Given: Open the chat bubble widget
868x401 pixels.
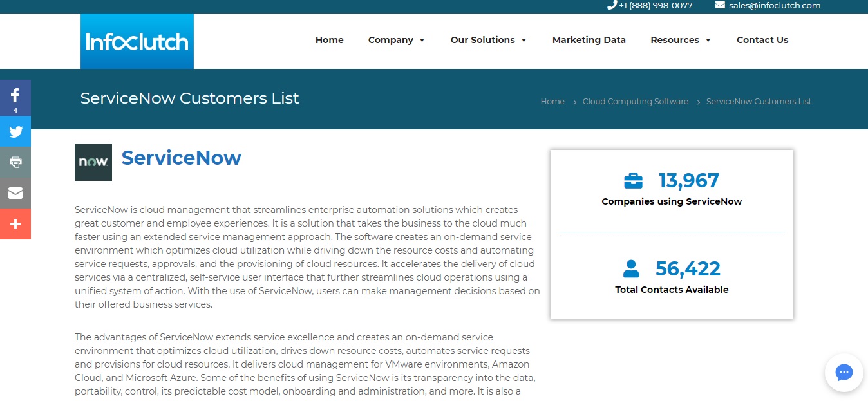Looking at the screenshot, I should pos(844,373).
